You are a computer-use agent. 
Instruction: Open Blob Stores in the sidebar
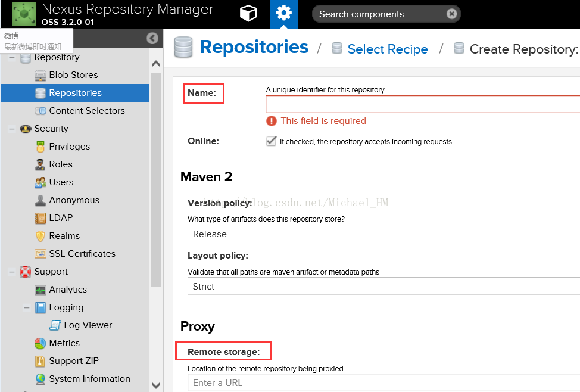(74, 75)
